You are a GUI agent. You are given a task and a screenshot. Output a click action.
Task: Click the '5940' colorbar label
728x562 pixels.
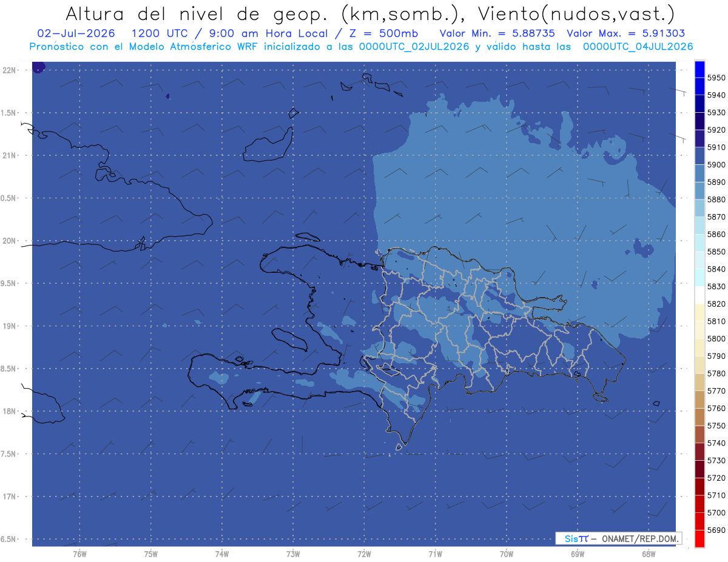[x=716, y=95]
